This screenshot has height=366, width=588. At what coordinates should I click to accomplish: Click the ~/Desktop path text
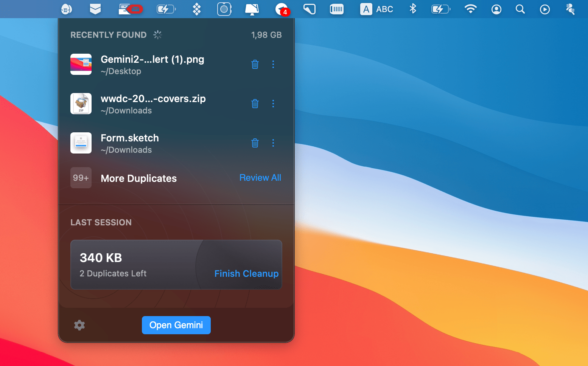pos(121,71)
